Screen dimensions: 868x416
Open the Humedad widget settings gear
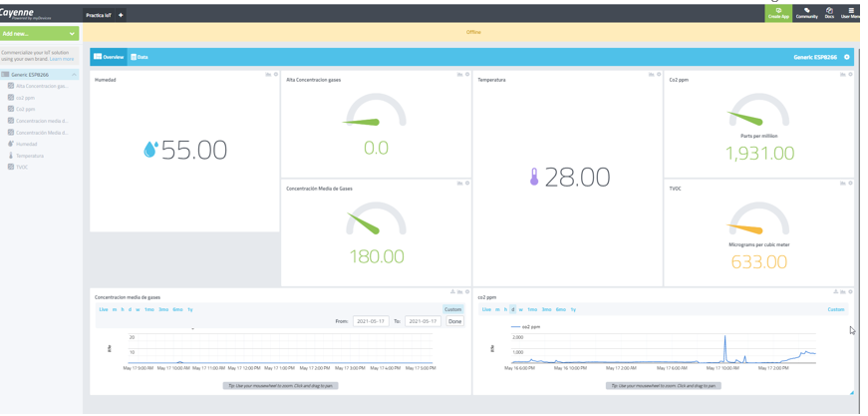click(x=276, y=74)
